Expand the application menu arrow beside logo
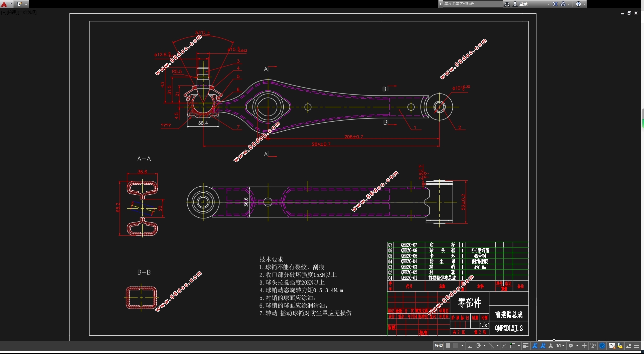This screenshot has height=354, width=644. click(11, 4)
